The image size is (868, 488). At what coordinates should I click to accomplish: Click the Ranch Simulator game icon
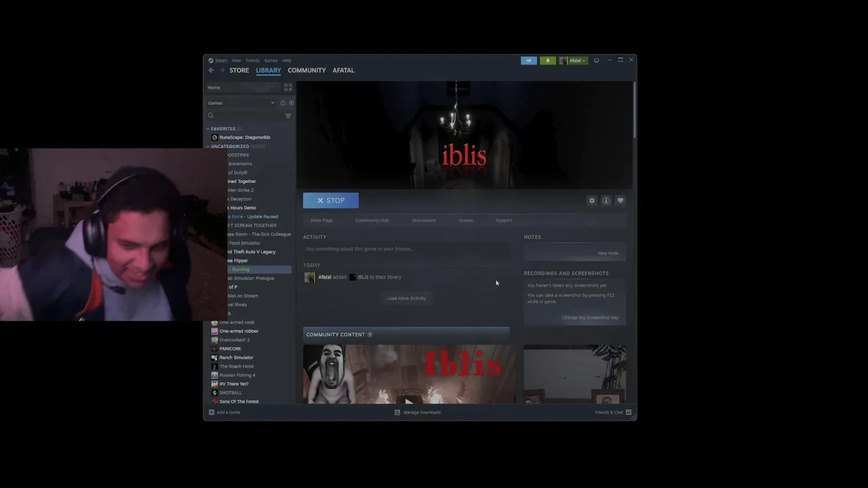(215, 358)
